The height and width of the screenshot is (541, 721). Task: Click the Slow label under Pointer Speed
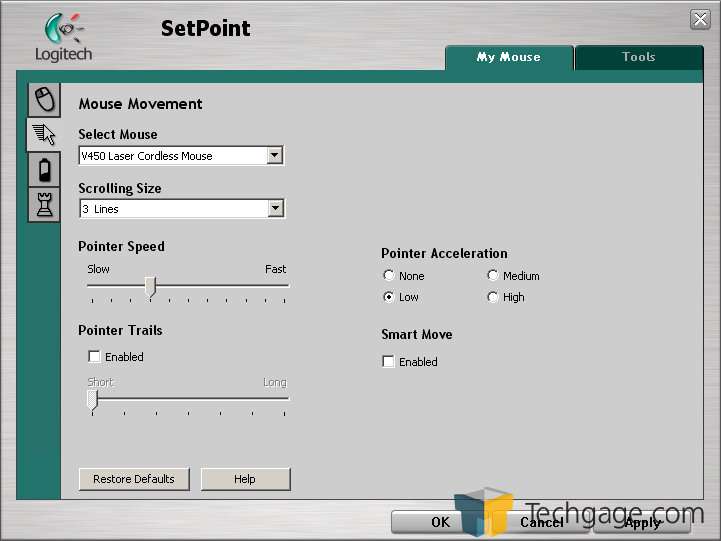tap(98, 269)
